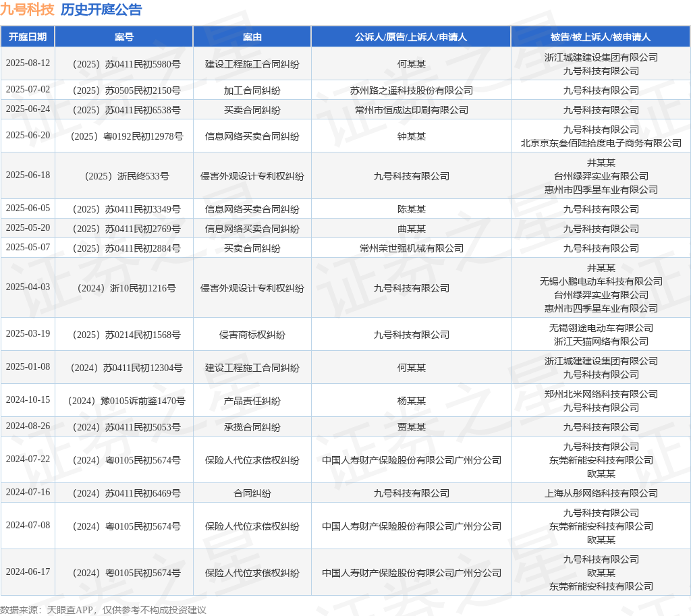
Task: Select the date 2025-06-24
Action: pyautogui.click(x=28, y=109)
